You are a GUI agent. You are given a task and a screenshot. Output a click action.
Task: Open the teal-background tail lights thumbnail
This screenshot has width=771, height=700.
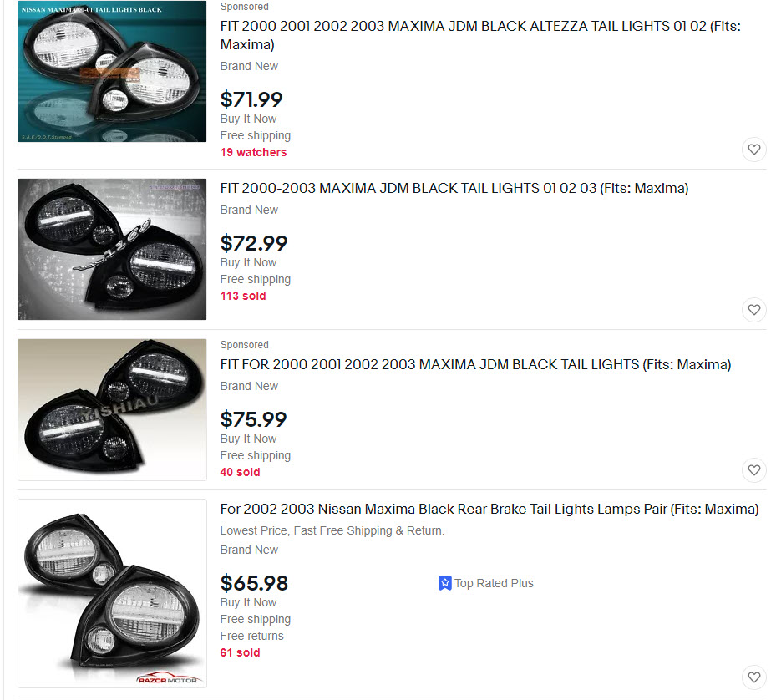coord(112,71)
